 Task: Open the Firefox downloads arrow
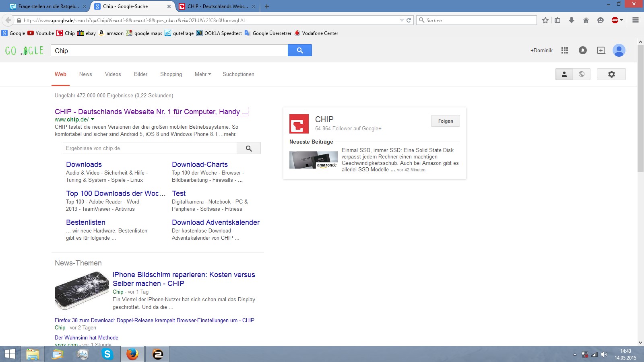[571, 20]
